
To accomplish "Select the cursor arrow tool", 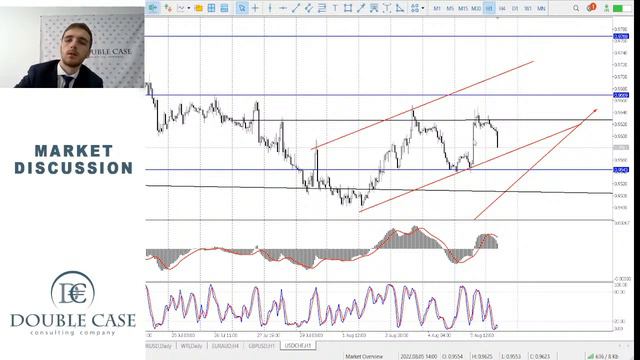I will tap(242, 8).
